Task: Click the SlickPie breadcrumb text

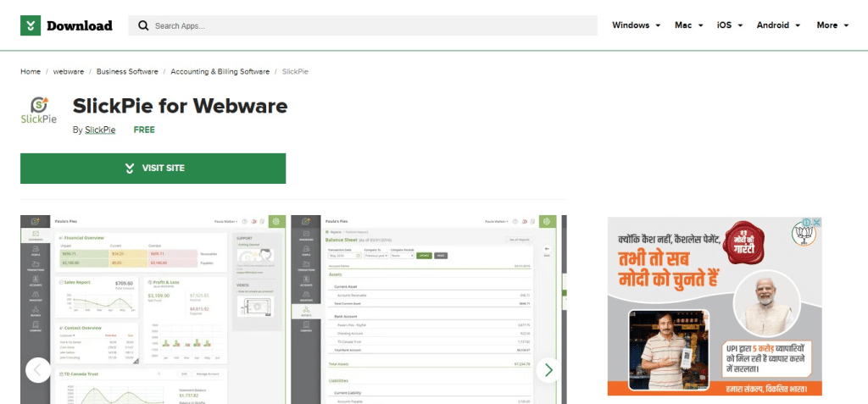Action: pyautogui.click(x=295, y=72)
